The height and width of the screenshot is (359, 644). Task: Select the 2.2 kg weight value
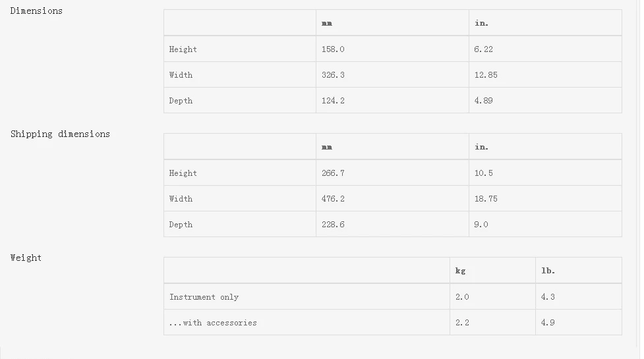[462, 323]
